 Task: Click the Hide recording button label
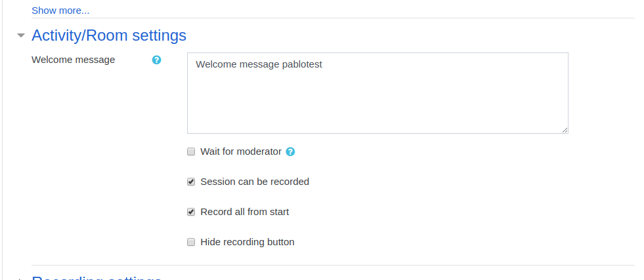click(x=247, y=242)
